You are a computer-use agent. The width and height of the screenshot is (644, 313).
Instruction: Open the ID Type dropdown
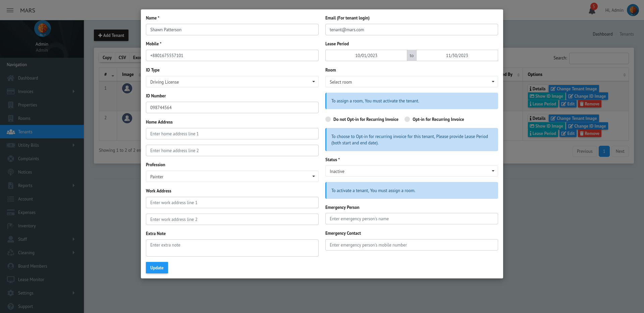click(x=232, y=82)
